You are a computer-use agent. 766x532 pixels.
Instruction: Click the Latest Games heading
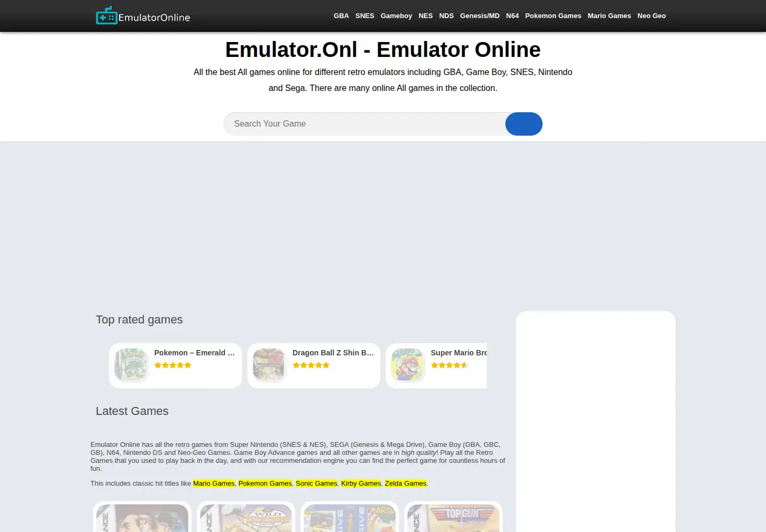[132, 411]
